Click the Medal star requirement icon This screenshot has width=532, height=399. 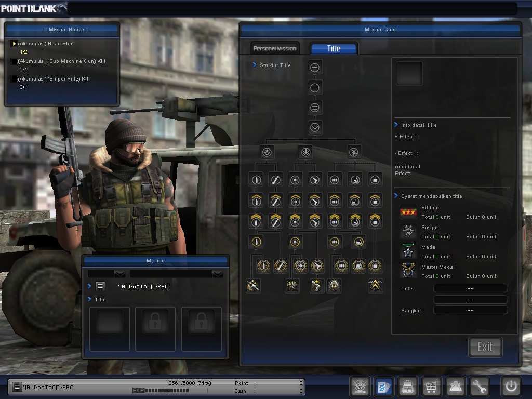coord(408,251)
